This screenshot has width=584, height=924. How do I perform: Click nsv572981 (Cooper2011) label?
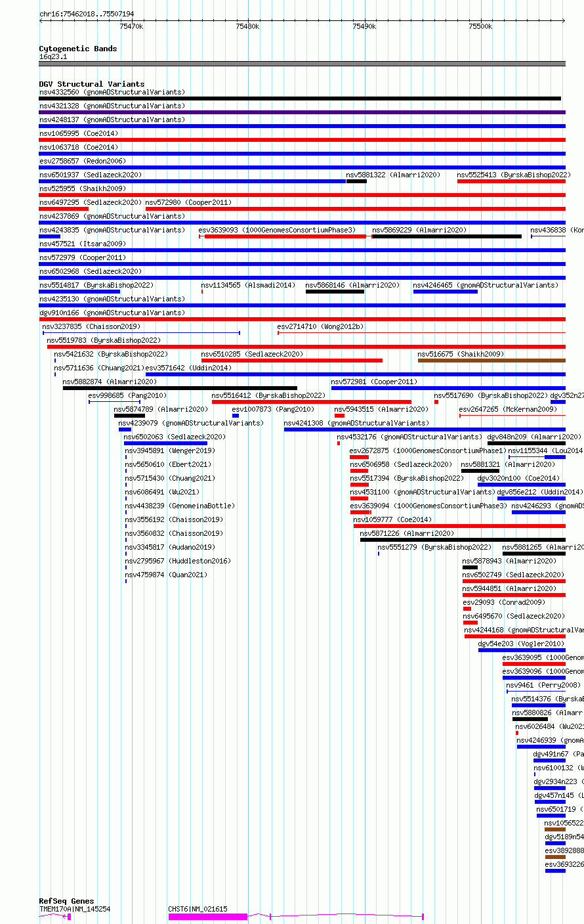pos(374,382)
